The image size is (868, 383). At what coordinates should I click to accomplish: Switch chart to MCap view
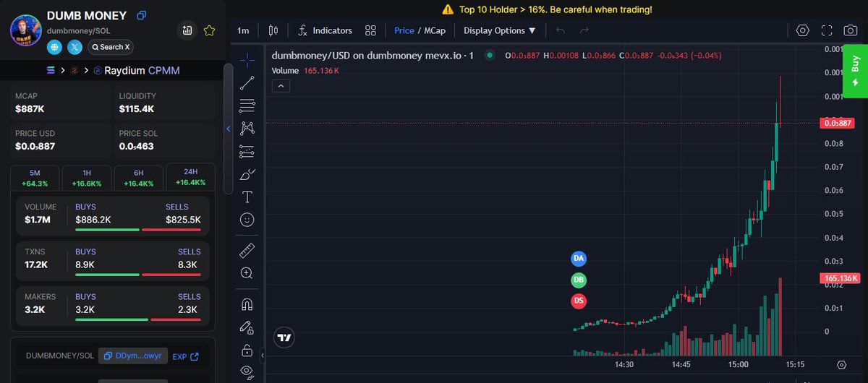435,30
